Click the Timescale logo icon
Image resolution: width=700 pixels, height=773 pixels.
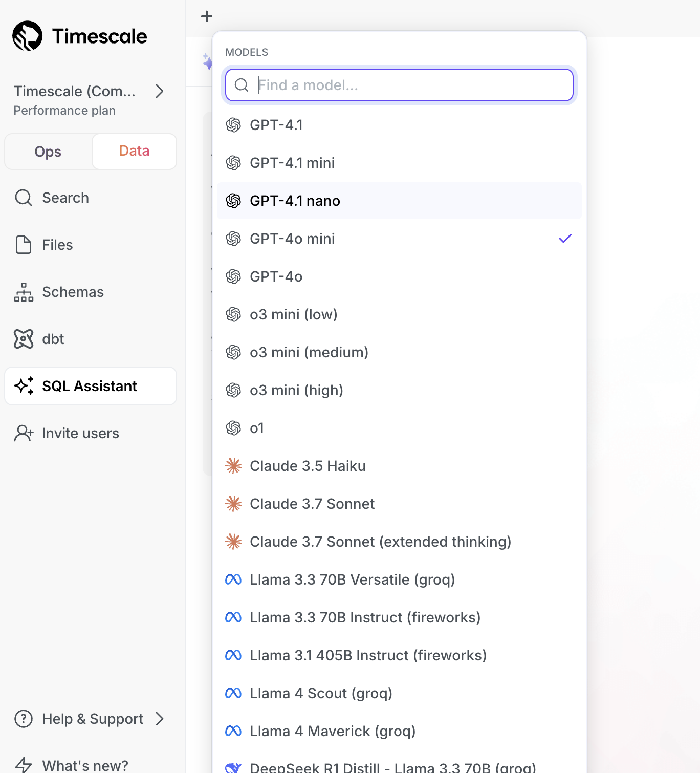point(28,36)
